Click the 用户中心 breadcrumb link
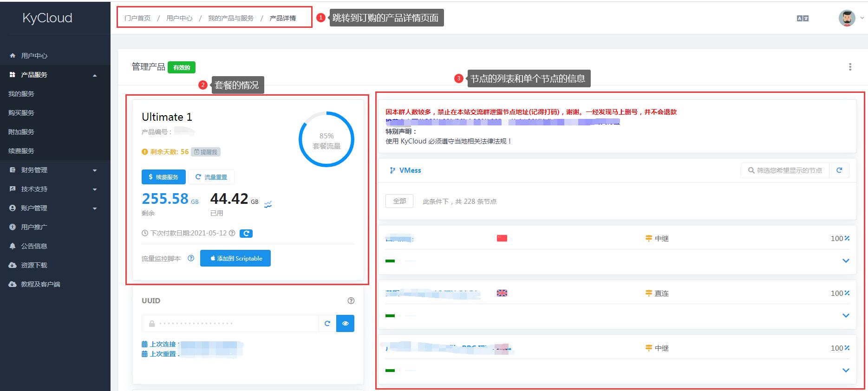 [x=179, y=18]
